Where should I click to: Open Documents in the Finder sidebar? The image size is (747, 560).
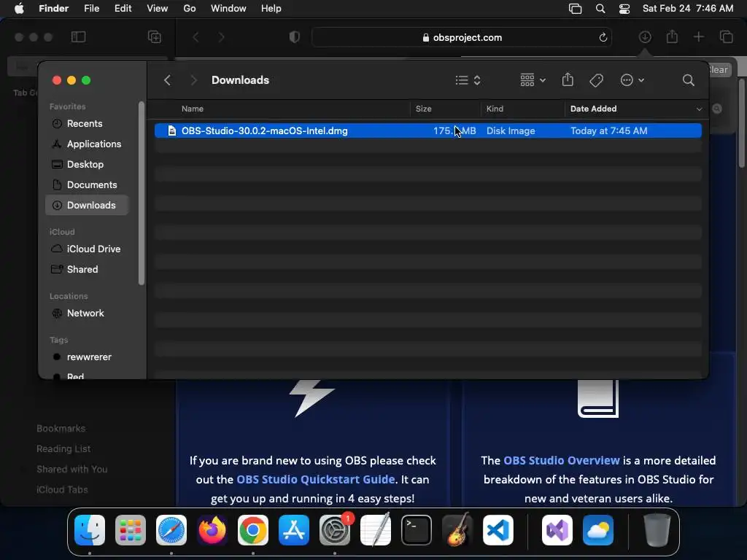click(x=87, y=184)
